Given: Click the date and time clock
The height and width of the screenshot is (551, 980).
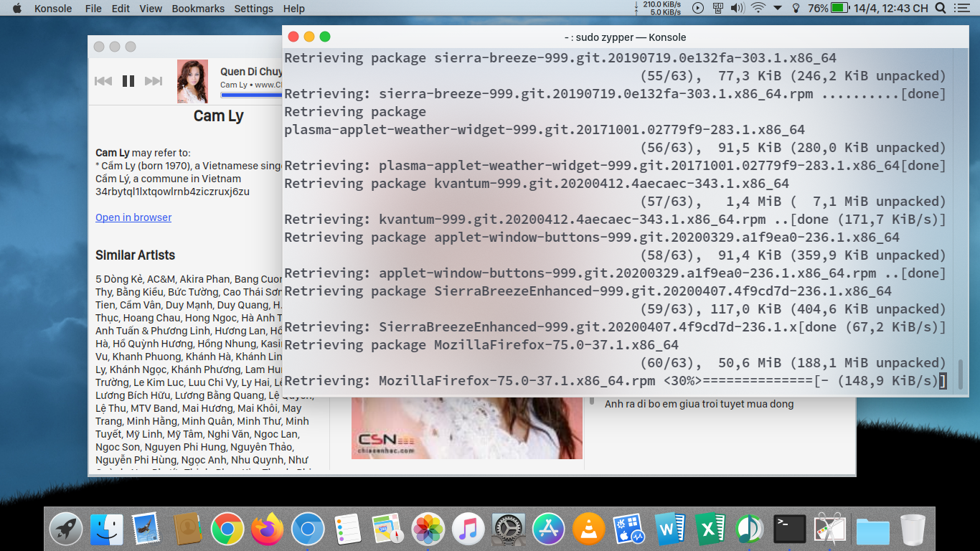Looking at the screenshot, I should tap(891, 8).
